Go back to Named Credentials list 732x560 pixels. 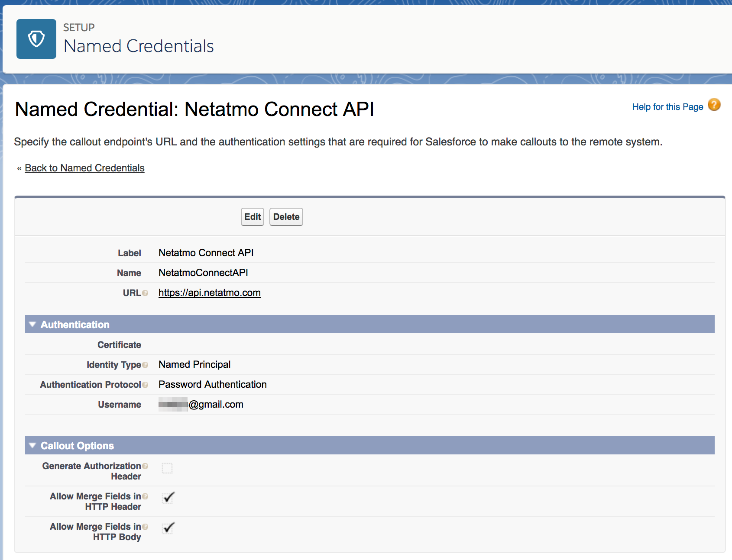[84, 168]
